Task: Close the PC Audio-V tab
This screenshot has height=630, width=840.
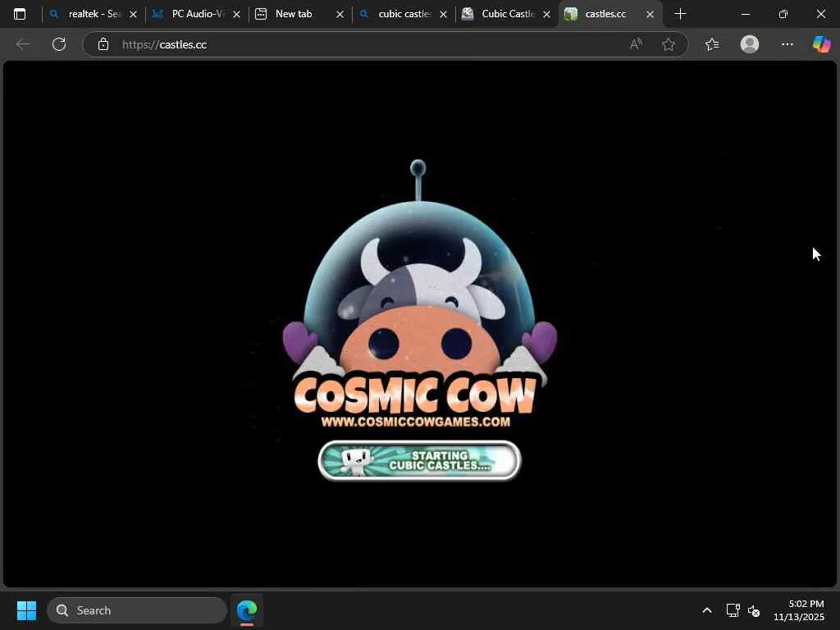Action: [x=237, y=15]
